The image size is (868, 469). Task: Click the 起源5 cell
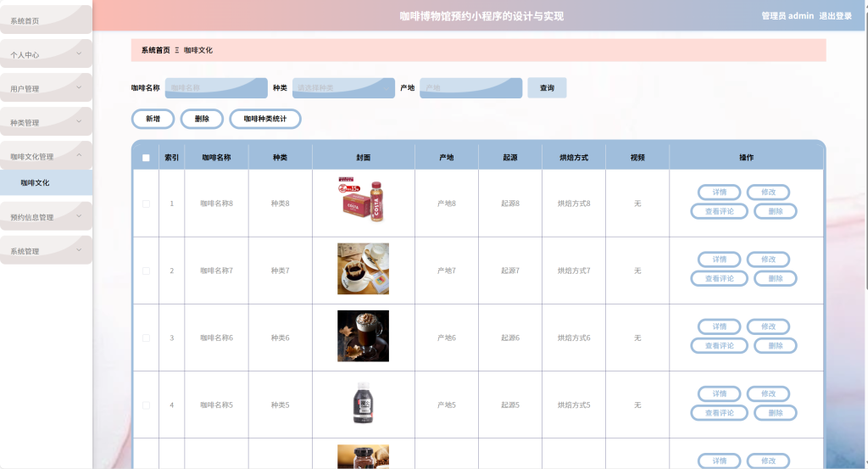point(509,405)
